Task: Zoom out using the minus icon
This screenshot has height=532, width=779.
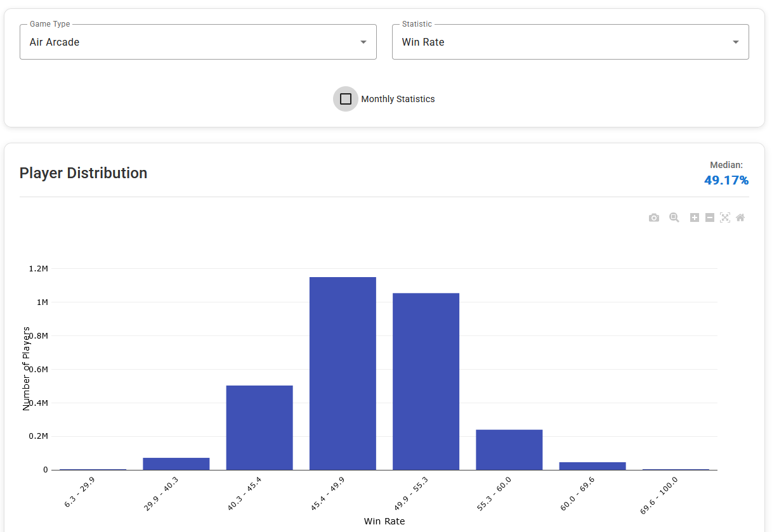Action: 710,217
